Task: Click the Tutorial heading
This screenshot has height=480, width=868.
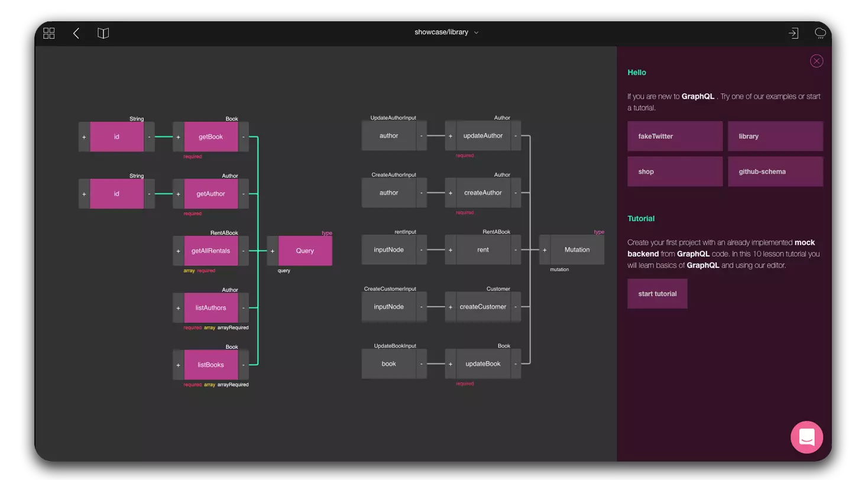Action: pyautogui.click(x=641, y=218)
